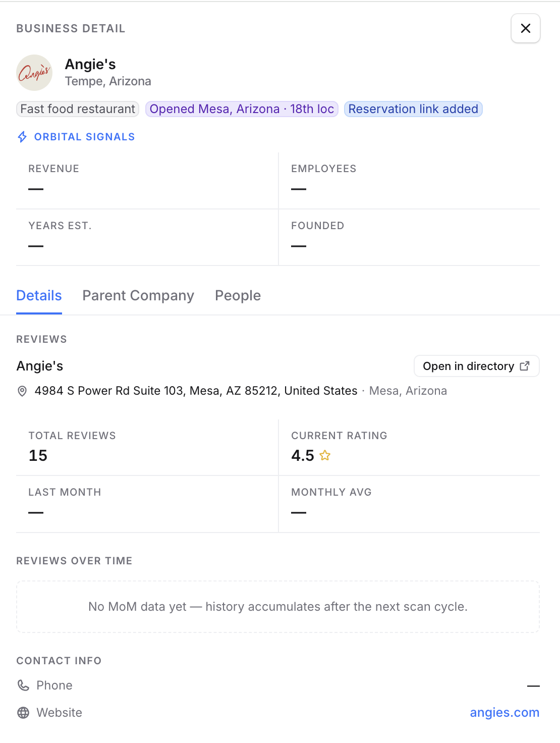The height and width of the screenshot is (743, 560).
Task: Click the Total Reviews count 15
Action: click(38, 455)
